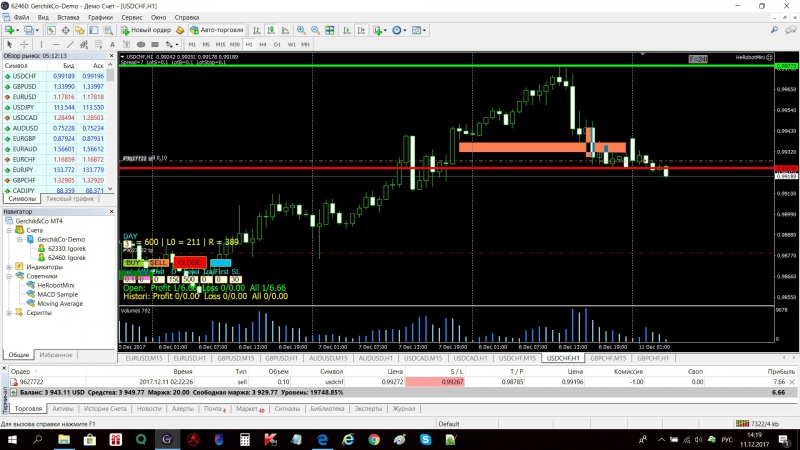800x450 pixels.
Task: Select the orange rectangle zone on chart
Action: (542, 147)
